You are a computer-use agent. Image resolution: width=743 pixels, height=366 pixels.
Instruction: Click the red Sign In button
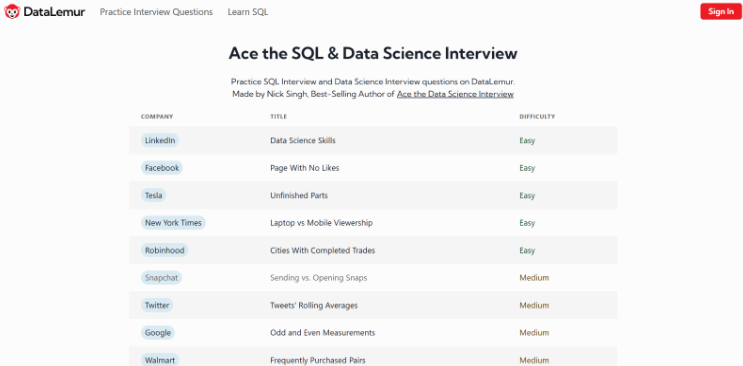[721, 12]
